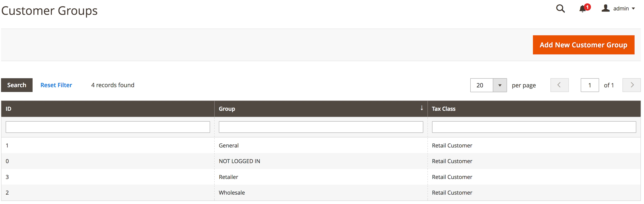
Task: Open the per-page selector arrow
Action: pyautogui.click(x=500, y=85)
